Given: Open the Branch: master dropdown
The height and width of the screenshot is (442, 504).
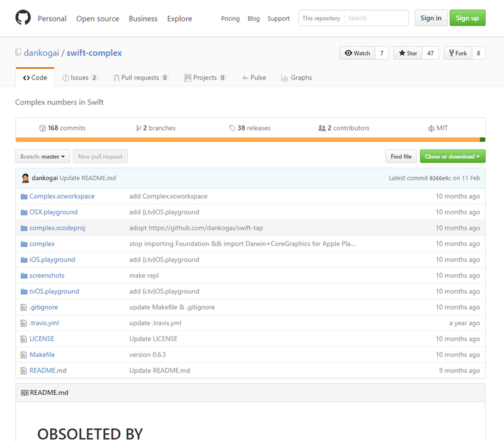Looking at the screenshot, I should [42, 156].
